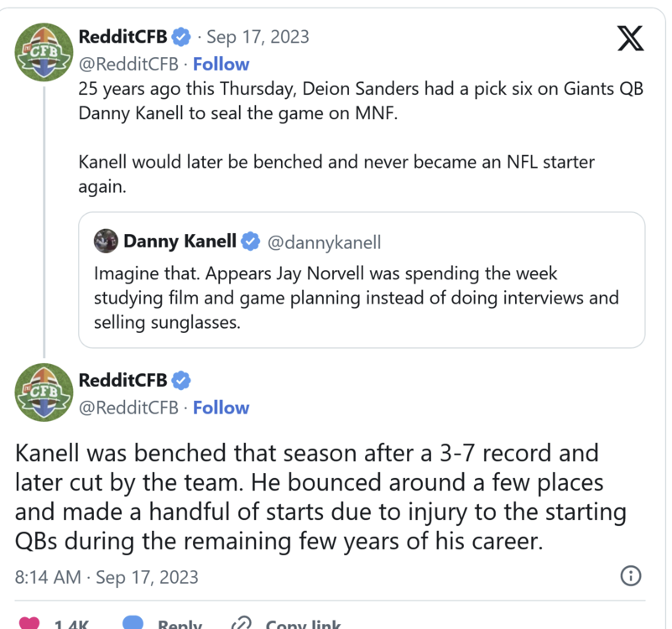Like the tweet with the heart icon

(x=29, y=623)
